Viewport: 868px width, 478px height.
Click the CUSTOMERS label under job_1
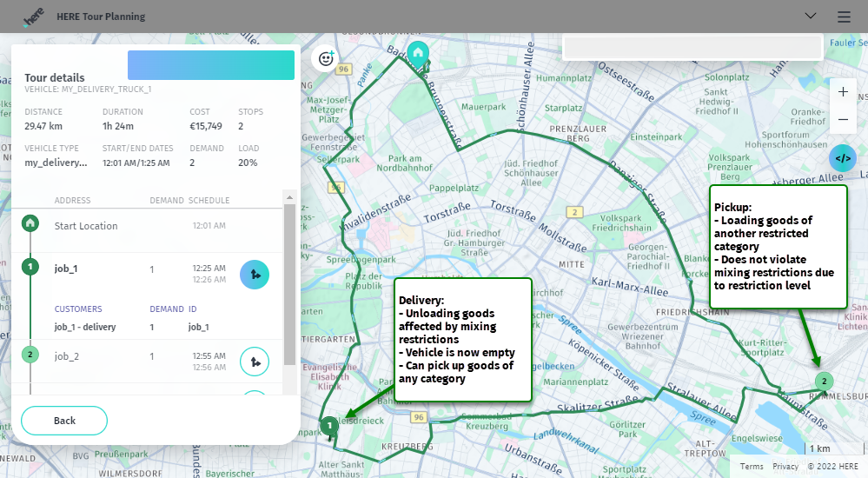tap(78, 309)
